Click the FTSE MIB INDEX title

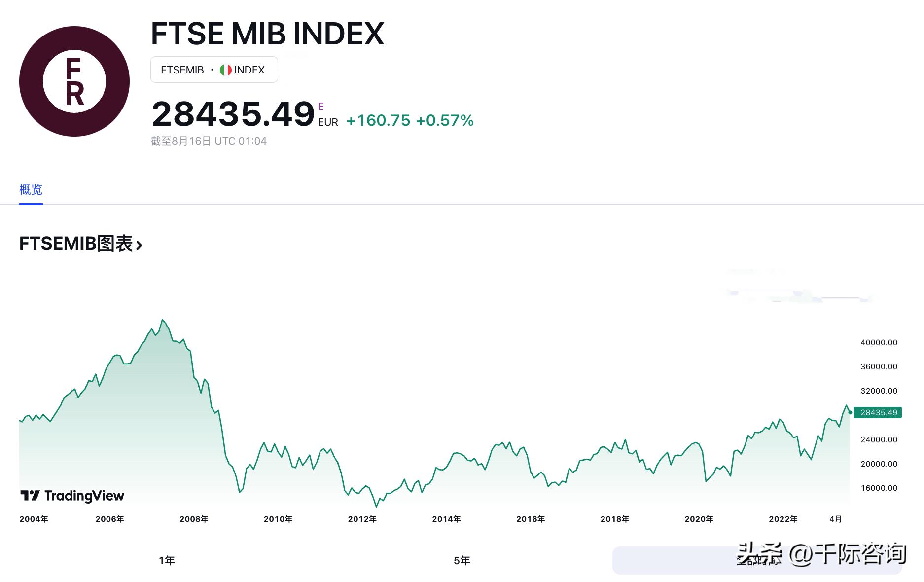(267, 34)
